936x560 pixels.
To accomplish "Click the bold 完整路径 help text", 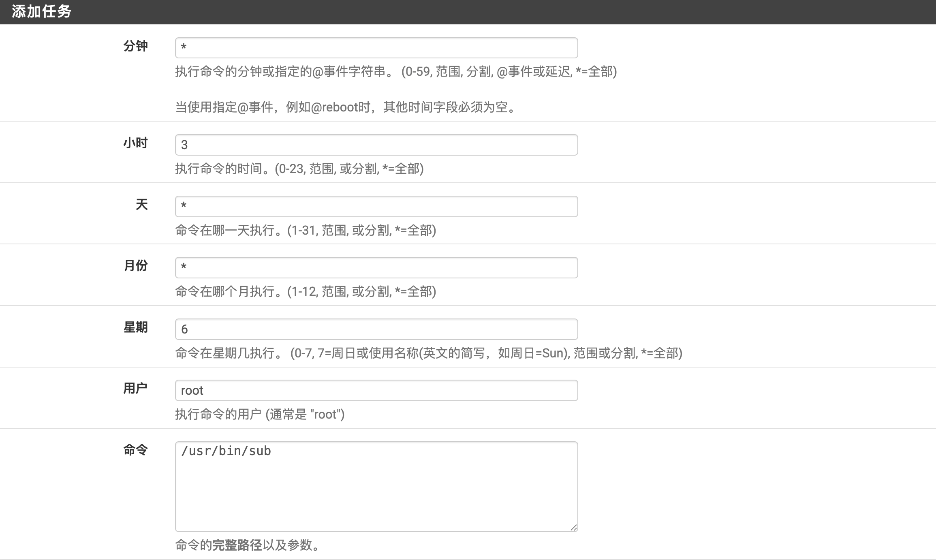I will point(237,545).
